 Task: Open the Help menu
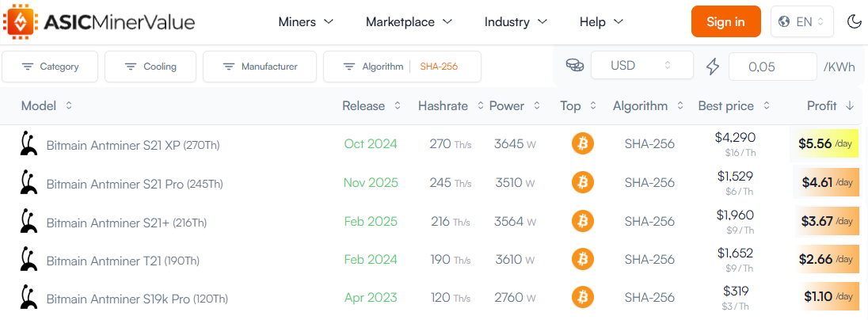602,22
